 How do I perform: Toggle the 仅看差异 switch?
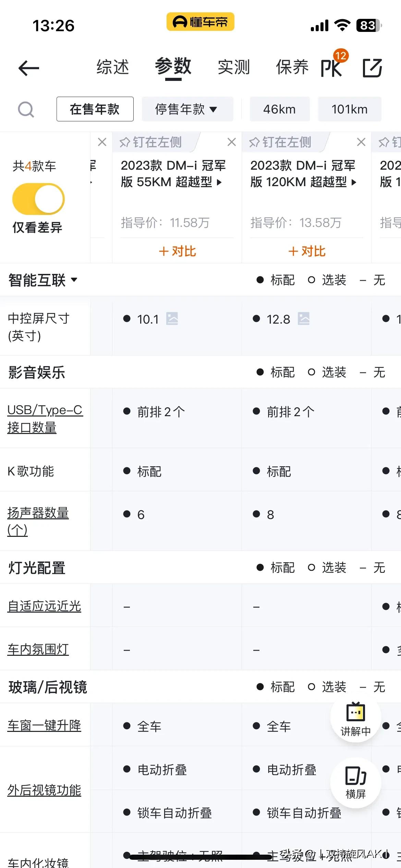(x=38, y=199)
